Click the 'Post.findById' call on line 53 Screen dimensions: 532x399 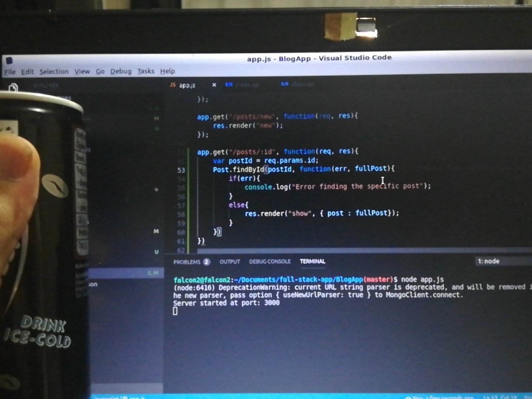tap(238, 169)
